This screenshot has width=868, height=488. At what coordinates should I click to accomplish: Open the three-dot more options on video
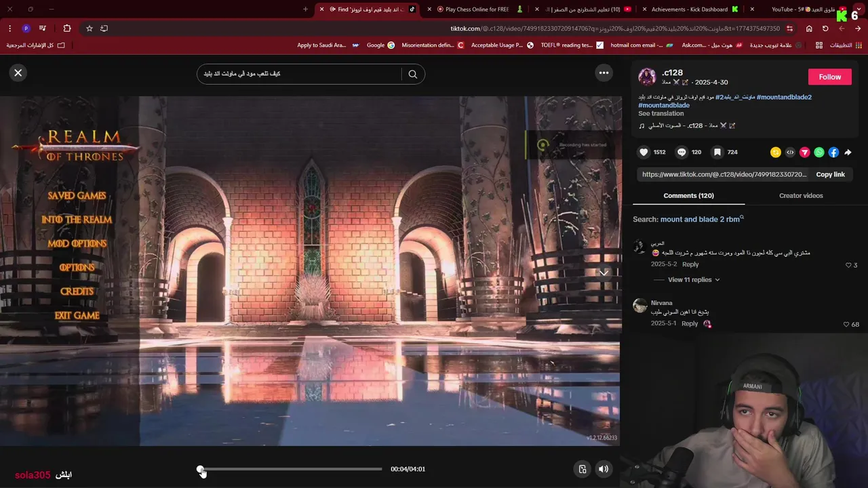point(604,73)
